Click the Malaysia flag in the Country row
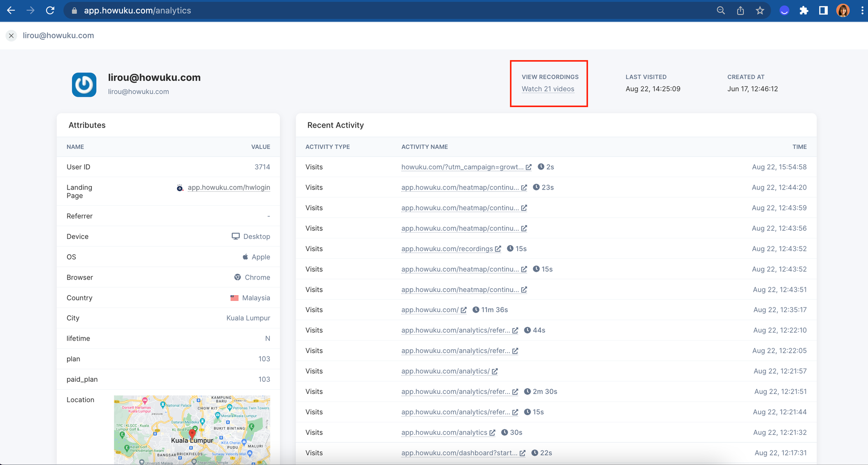The width and height of the screenshot is (868, 465). 234,298
